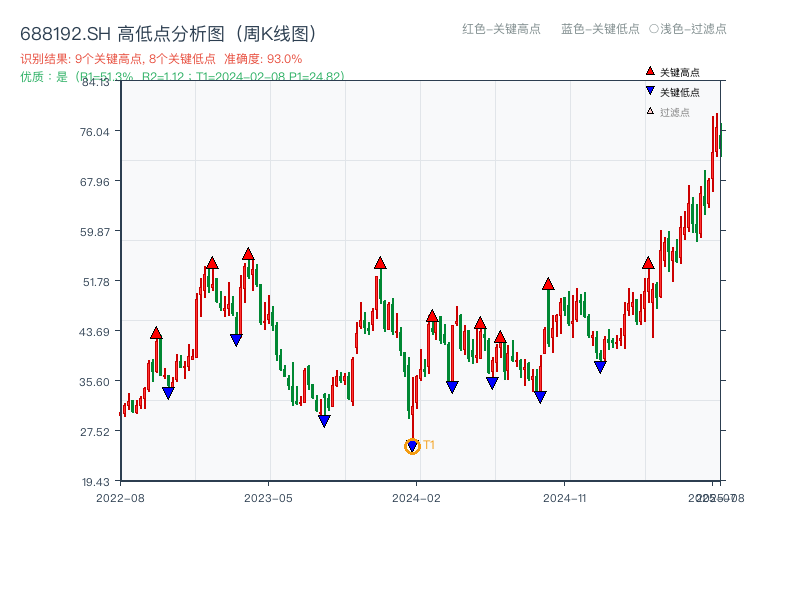Screen dimensions: 800x600
Task: Click the 59.87 y-axis label
Action: 94,232
